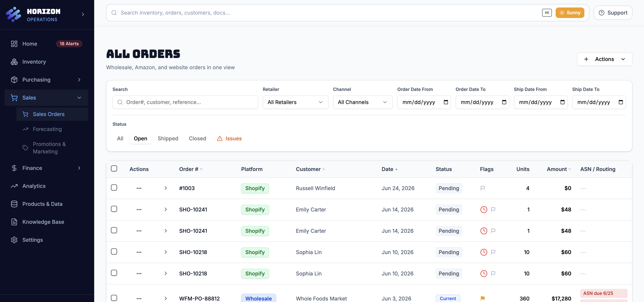This screenshot has height=302, width=644.
Task: Toggle the select-all orders checkbox
Action: tap(114, 168)
